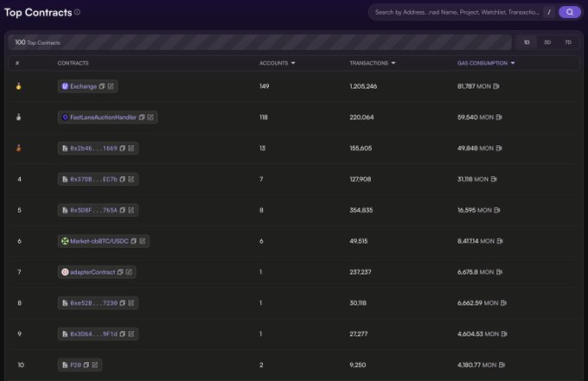Screen dimensions: 588x381
Task: Edit the Market-cbBTC/USDC label
Action: tap(142, 241)
